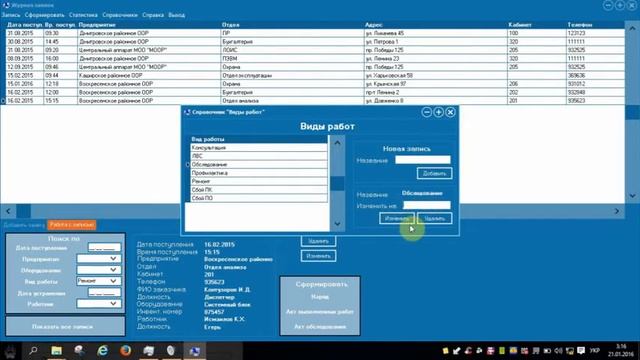Open the Сформировать menu

44,15
